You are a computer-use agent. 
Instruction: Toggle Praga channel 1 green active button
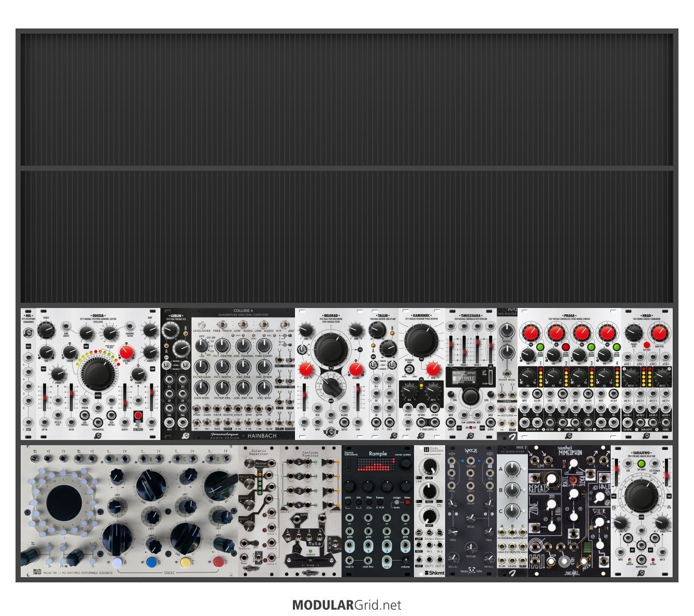(x=540, y=347)
